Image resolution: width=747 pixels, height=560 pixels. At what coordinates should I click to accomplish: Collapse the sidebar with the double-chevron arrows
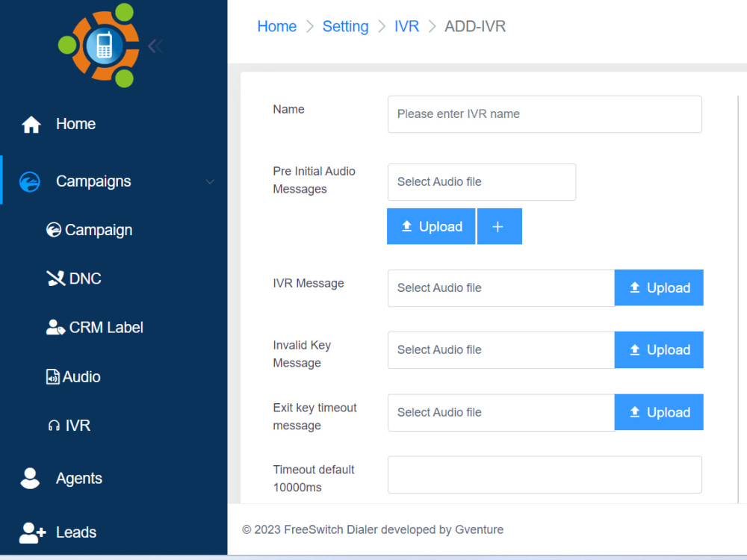[x=155, y=46]
